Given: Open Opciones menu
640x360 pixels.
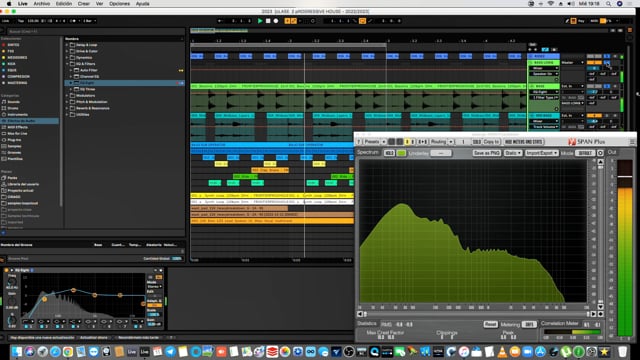Looking at the screenshot, I should coord(119,4).
